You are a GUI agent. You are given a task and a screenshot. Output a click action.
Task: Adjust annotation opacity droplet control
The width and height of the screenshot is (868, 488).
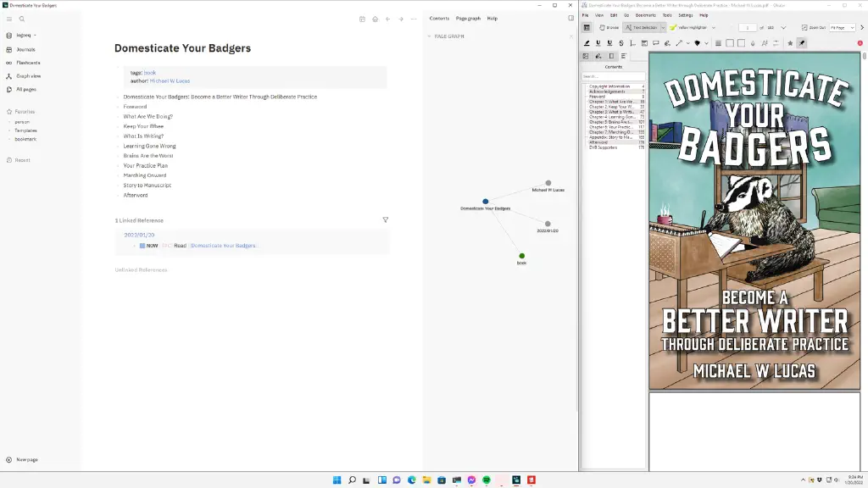[x=753, y=43]
